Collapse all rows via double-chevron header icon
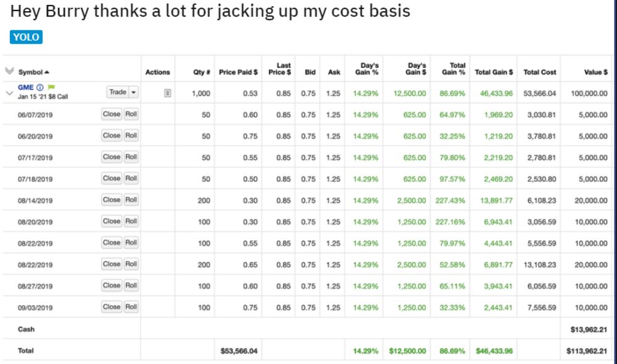Viewport: 617px width, 364px height. pyautogui.click(x=9, y=71)
